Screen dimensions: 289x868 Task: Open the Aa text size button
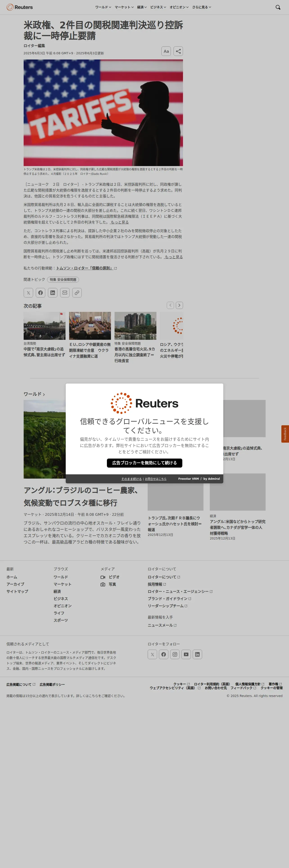click(166, 51)
